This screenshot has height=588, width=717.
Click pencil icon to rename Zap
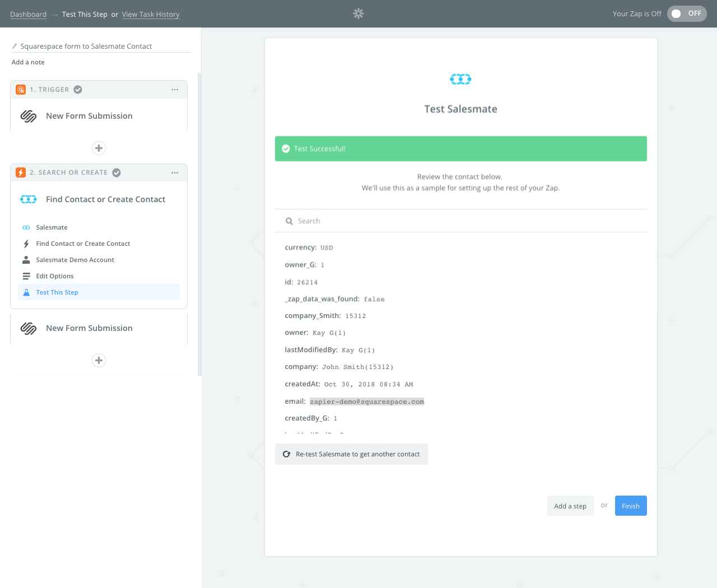click(x=15, y=46)
